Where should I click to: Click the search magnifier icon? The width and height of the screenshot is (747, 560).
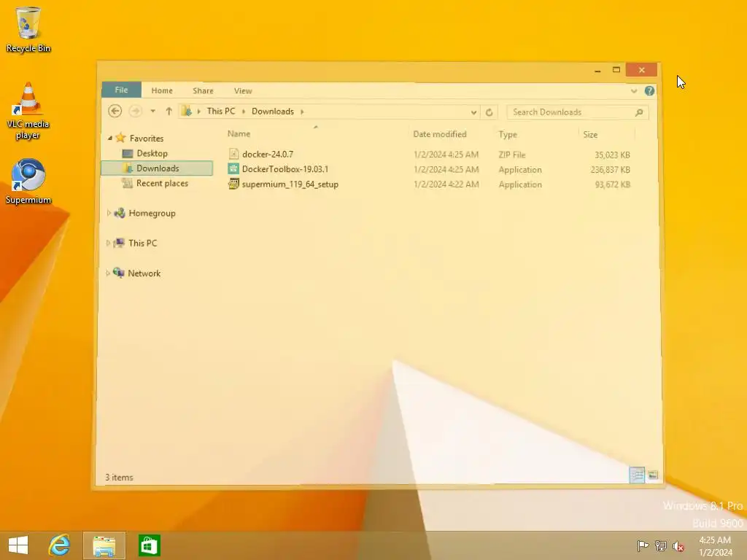pyautogui.click(x=639, y=112)
